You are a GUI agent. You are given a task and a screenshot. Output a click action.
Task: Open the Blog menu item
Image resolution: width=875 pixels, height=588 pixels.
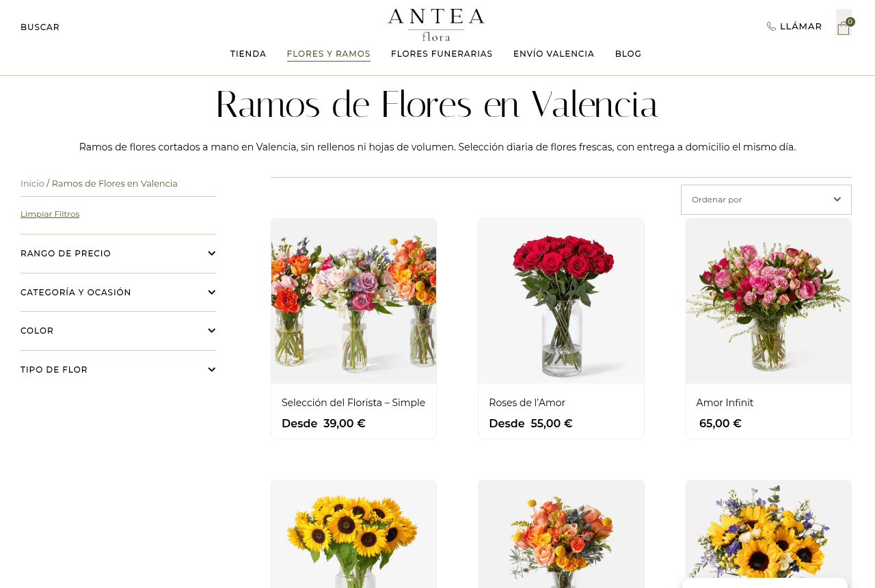(x=628, y=54)
